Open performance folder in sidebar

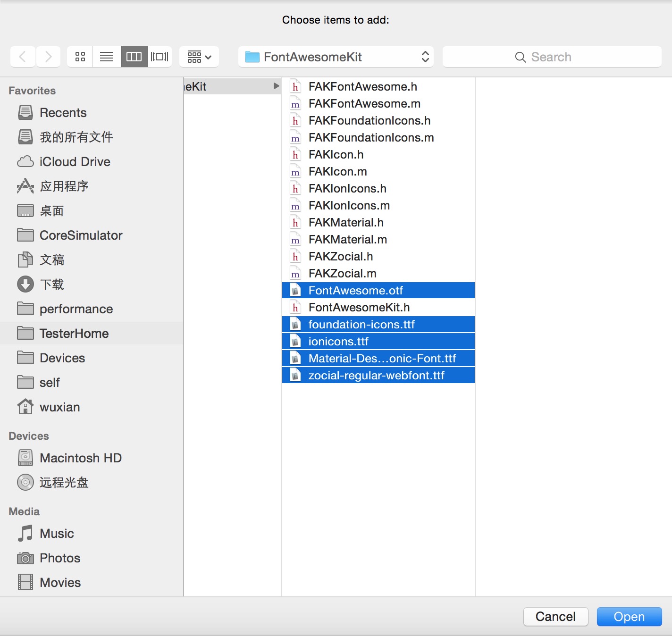(92, 309)
